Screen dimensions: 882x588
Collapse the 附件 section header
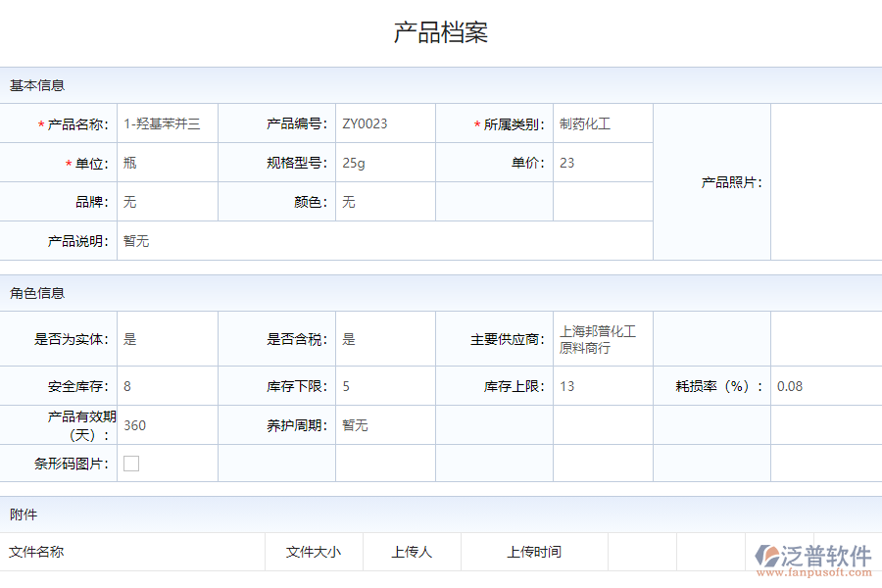pyautogui.click(x=24, y=514)
